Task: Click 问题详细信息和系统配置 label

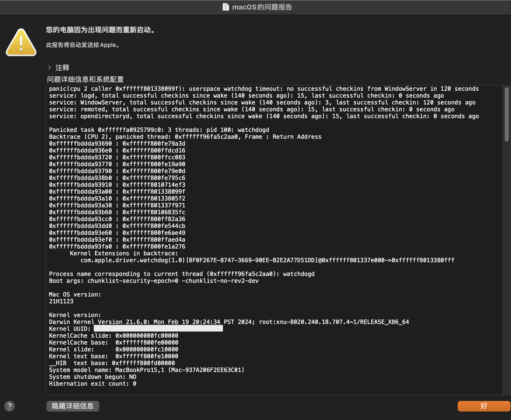Action: click(85, 79)
